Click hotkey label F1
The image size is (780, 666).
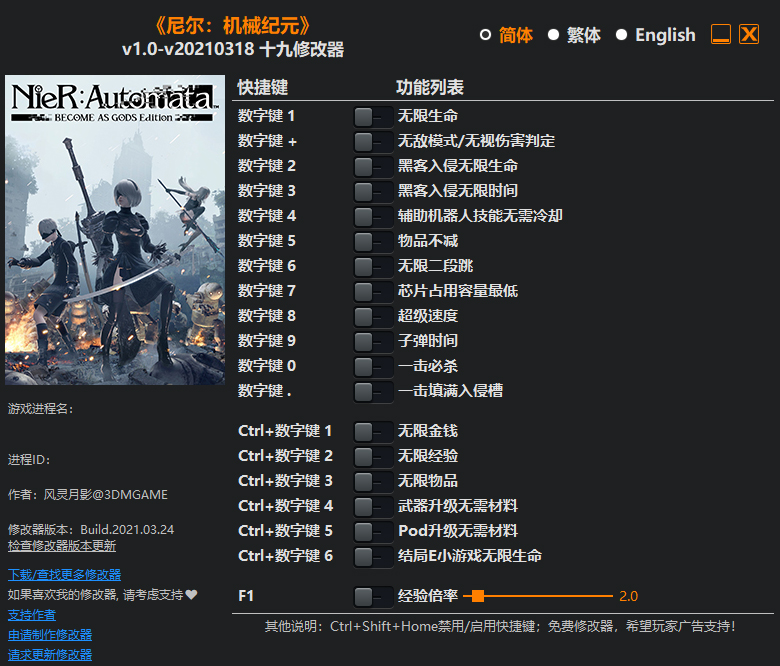tap(246, 596)
